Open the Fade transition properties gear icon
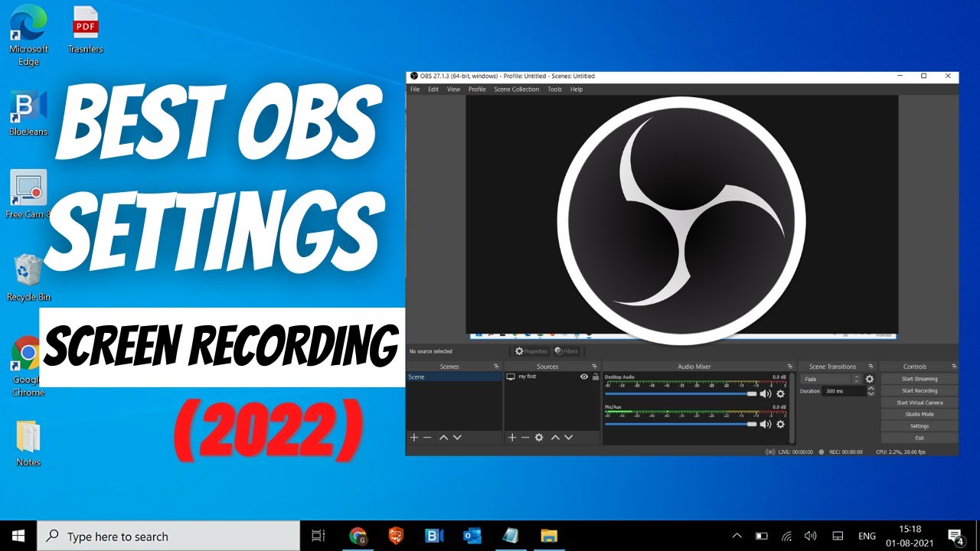 869,379
